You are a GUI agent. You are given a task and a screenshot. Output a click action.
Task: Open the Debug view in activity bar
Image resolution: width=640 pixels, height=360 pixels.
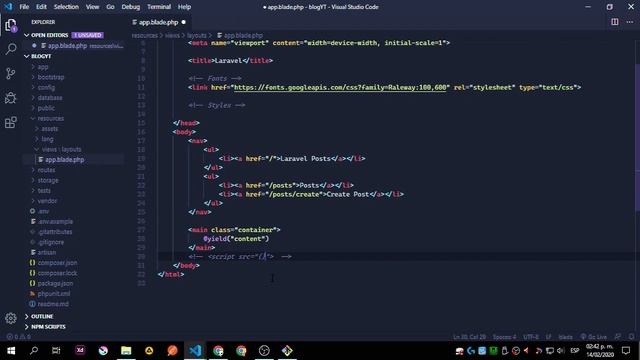coord(11,98)
